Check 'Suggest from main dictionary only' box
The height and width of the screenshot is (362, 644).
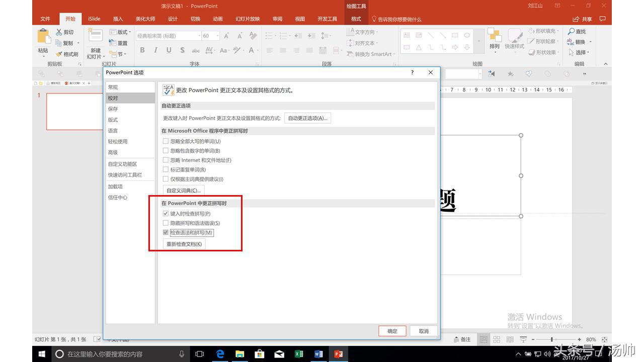point(166,178)
